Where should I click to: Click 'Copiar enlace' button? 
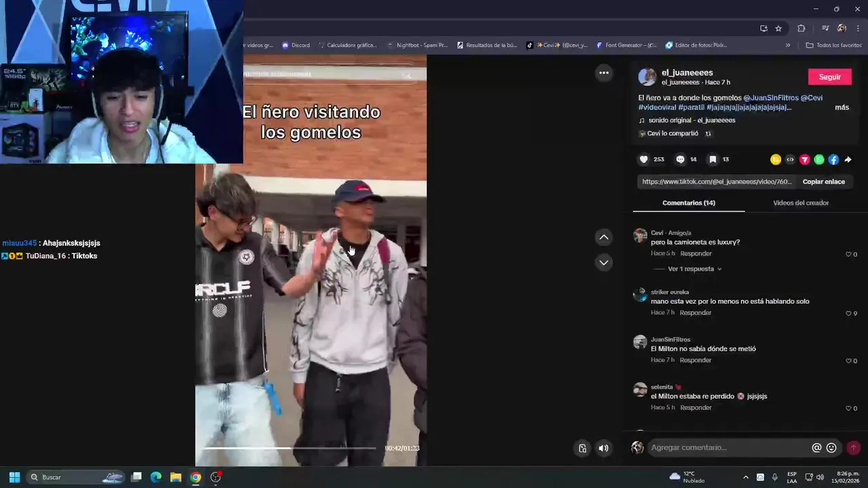coord(823,182)
